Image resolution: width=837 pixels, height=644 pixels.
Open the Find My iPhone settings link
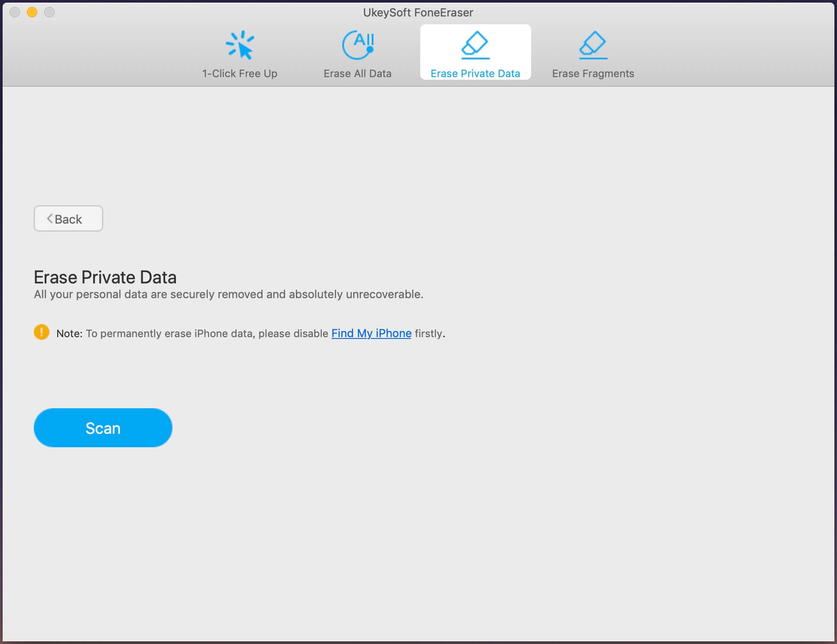coord(370,333)
